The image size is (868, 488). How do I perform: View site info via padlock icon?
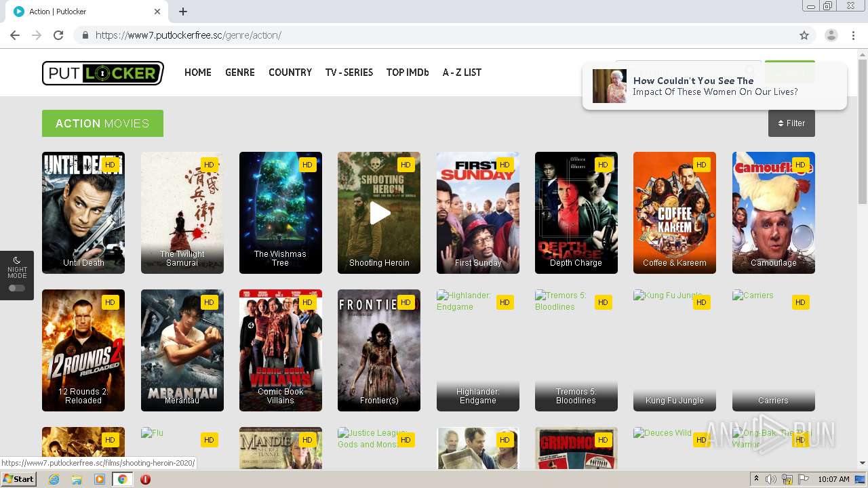tap(85, 35)
